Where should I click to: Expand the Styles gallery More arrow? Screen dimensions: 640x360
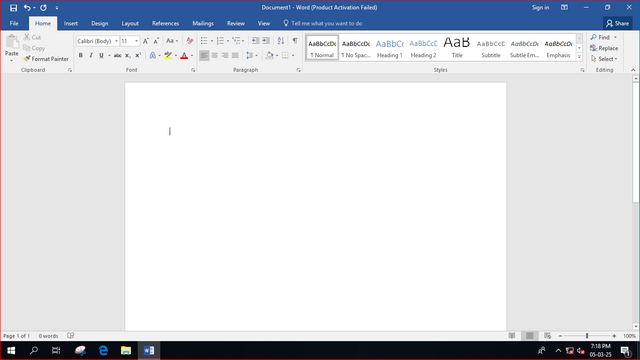coord(579,57)
